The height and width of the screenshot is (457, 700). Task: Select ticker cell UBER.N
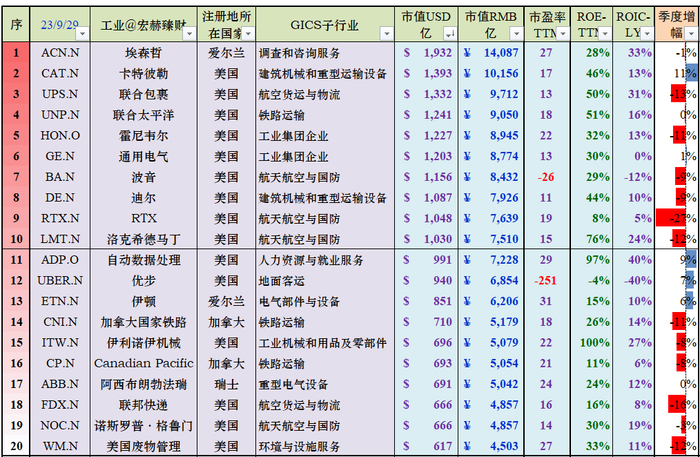click(60, 280)
